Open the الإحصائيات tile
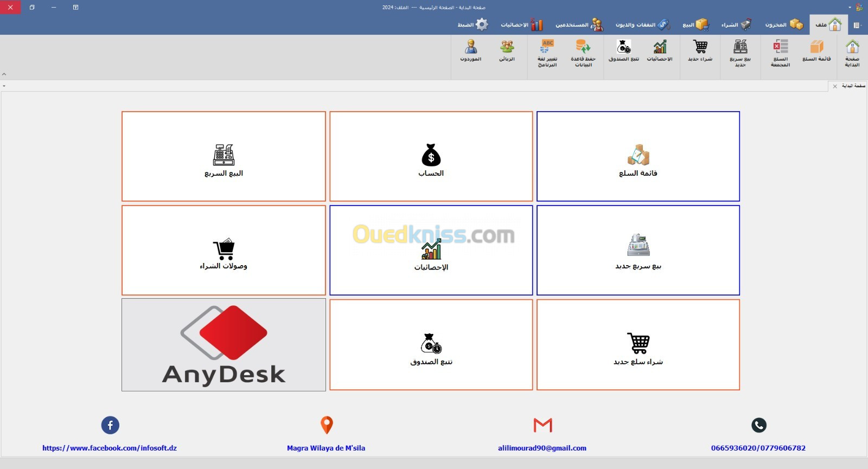This screenshot has height=469, width=868. [x=431, y=250]
